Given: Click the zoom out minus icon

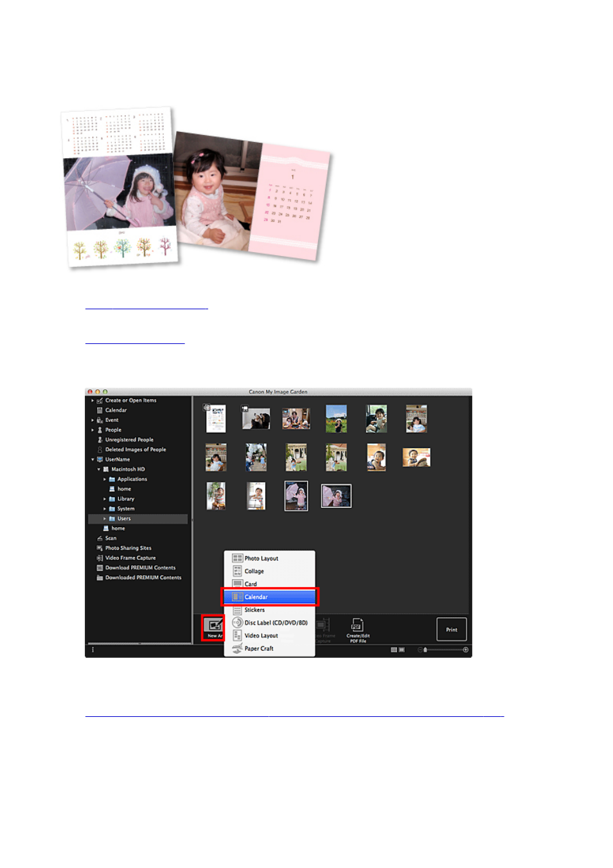Looking at the screenshot, I should (420, 650).
